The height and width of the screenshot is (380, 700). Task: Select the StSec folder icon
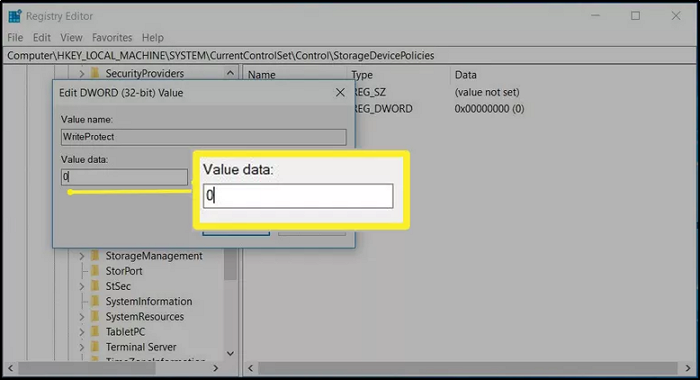(x=95, y=286)
